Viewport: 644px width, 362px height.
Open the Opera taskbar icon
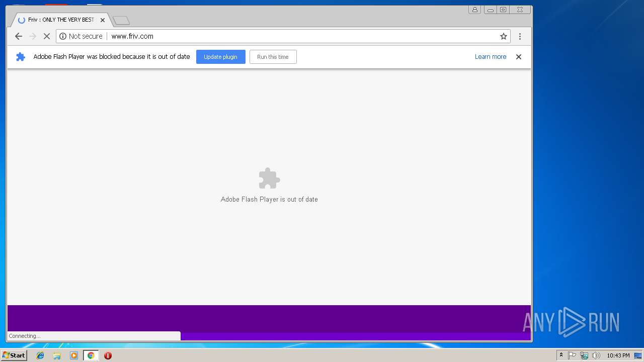point(108,355)
